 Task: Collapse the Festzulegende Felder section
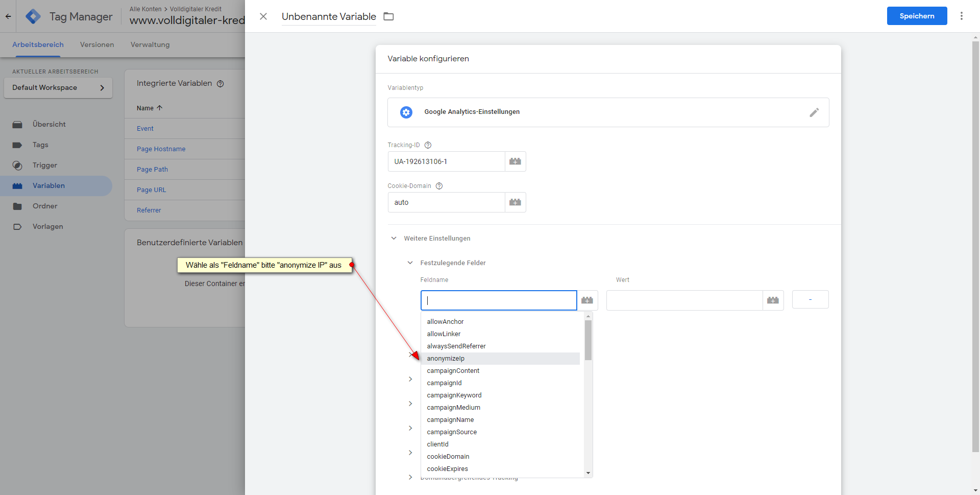[x=410, y=263]
